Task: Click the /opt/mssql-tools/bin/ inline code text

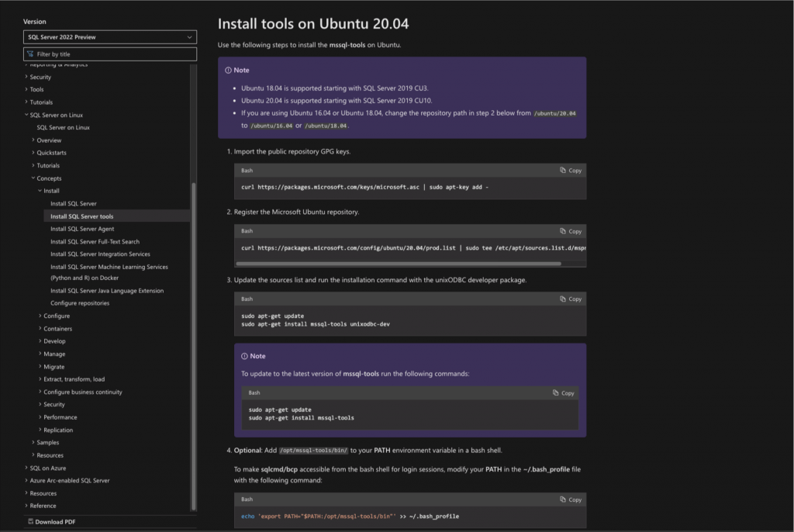Action: (x=313, y=451)
